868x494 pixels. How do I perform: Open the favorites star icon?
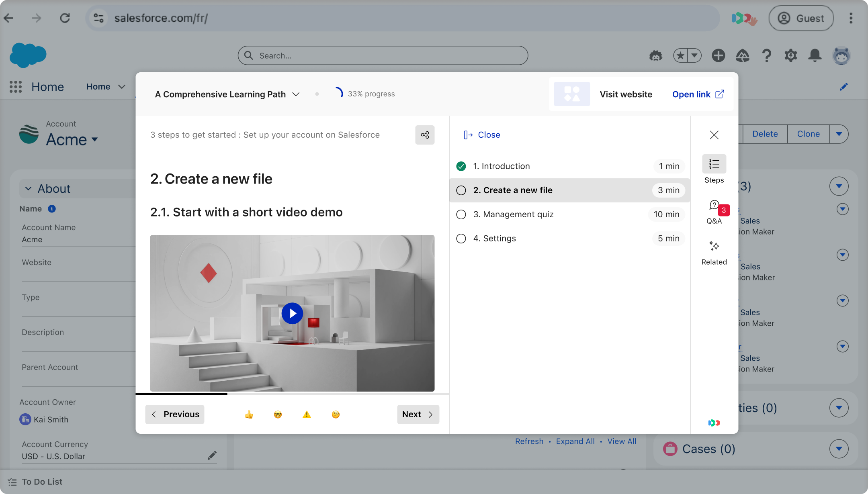click(681, 55)
